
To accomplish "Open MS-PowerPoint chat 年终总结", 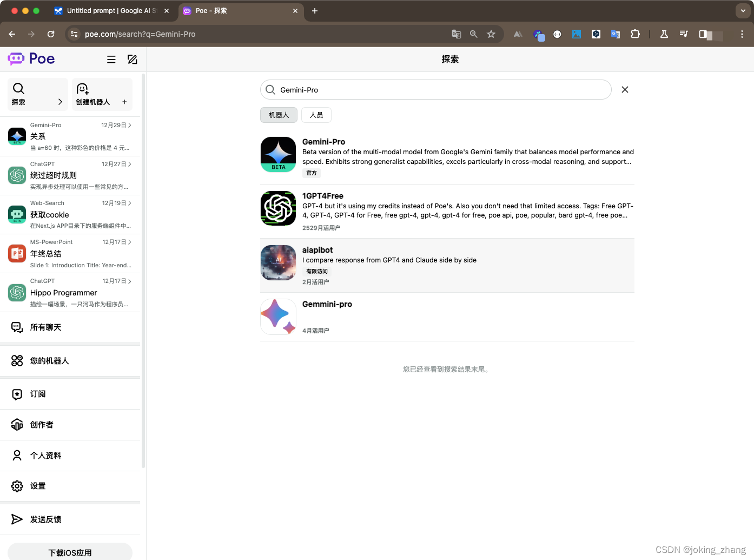I will 70,253.
